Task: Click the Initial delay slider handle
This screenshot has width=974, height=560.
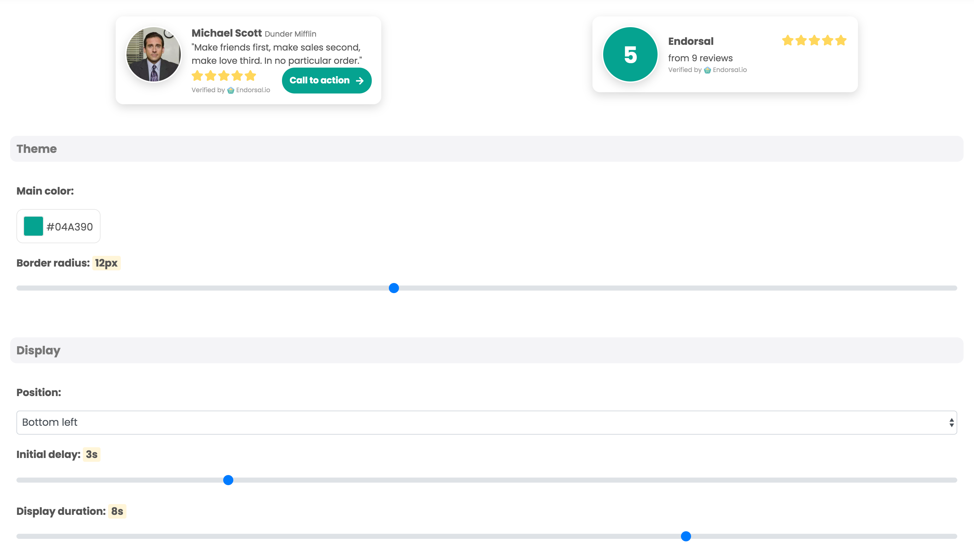Action: pos(228,480)
